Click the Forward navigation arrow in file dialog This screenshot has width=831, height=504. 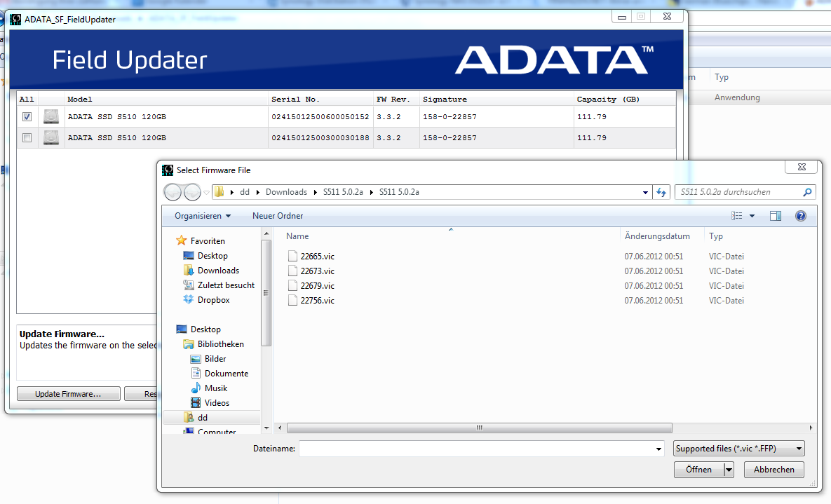(192, 192)
